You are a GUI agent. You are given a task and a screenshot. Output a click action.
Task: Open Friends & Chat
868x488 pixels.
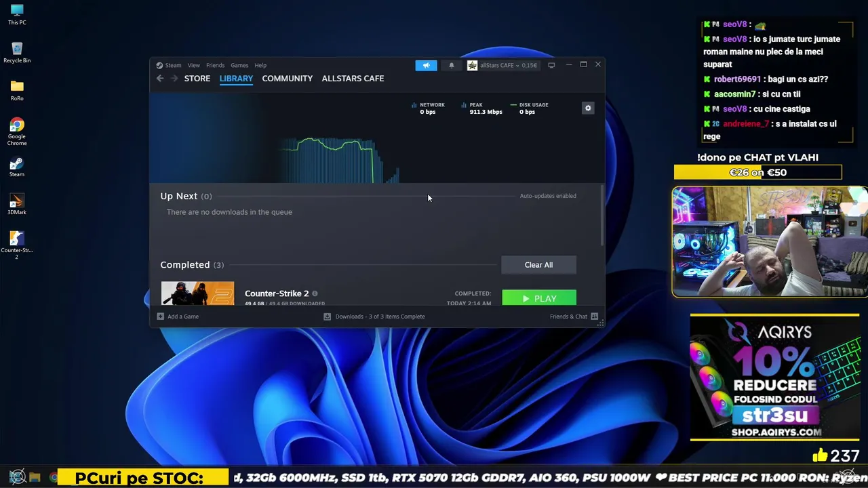pyautogui.click(x=574, y=317)
